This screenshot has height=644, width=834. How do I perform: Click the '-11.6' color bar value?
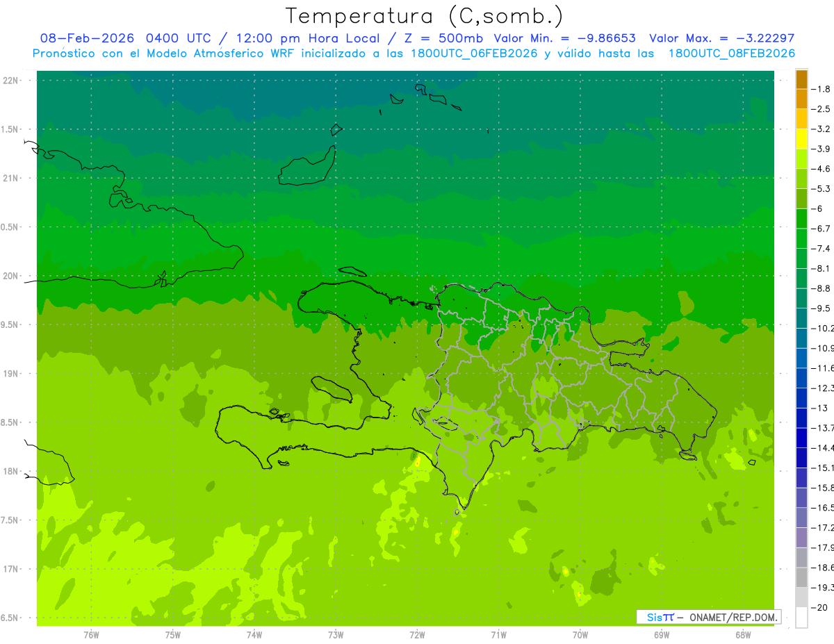823,368
